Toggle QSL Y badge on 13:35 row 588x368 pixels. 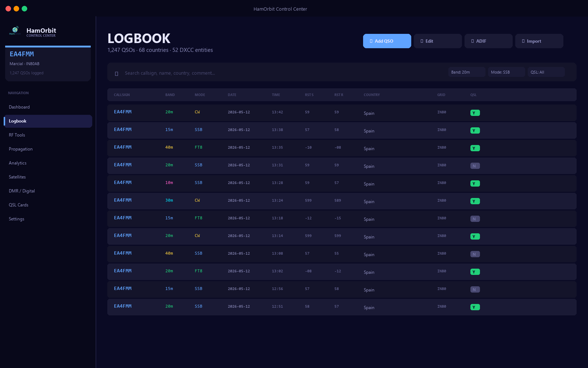point(475,148)
